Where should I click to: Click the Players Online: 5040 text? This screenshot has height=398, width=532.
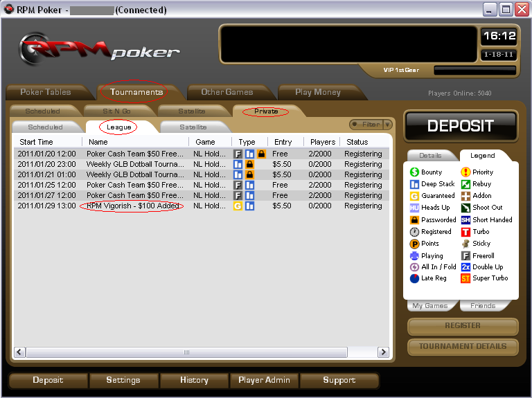click(459, 93)
